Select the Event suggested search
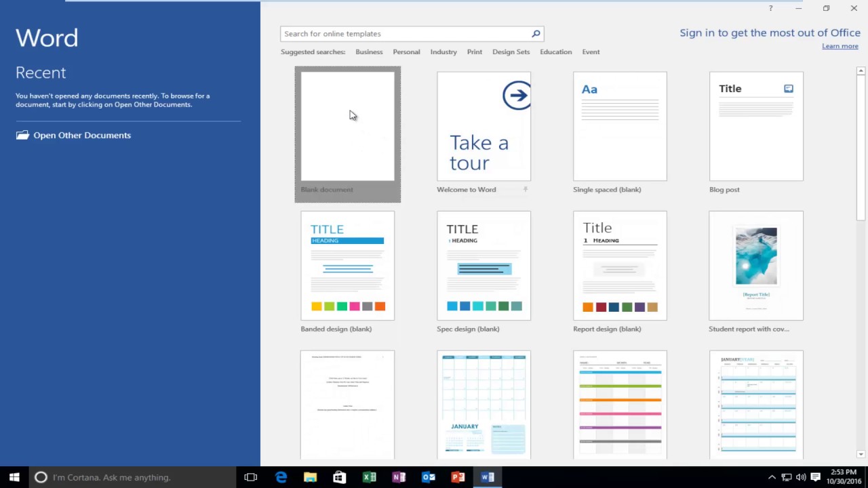Screen dimensions: 868x488 click(591, 52)
